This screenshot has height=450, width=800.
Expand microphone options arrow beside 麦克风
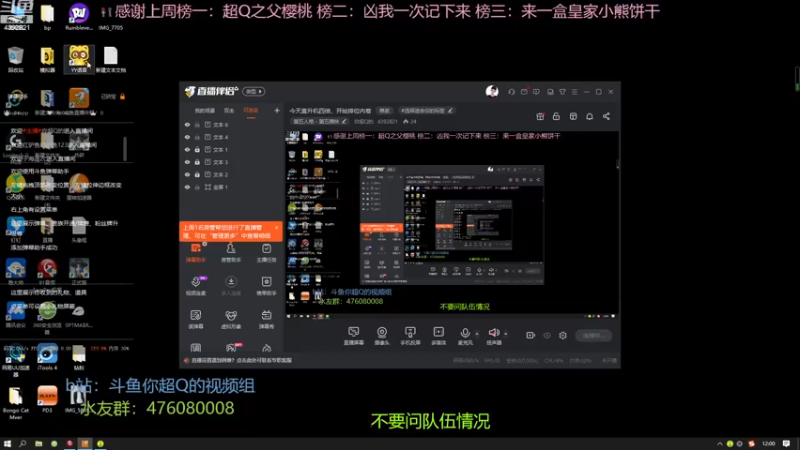point(477,334)
